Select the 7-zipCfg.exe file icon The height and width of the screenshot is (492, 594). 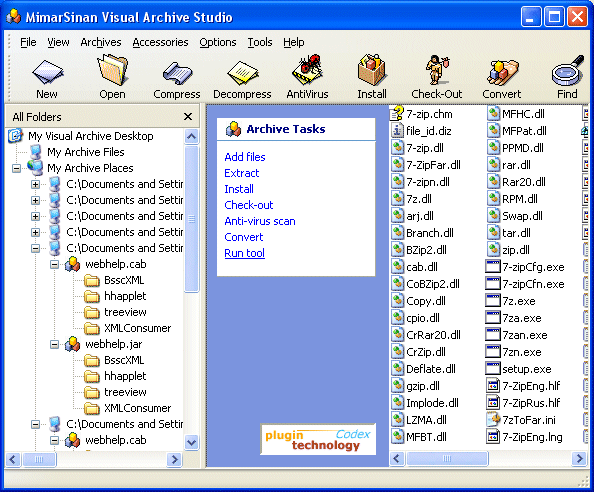[493, 267]
